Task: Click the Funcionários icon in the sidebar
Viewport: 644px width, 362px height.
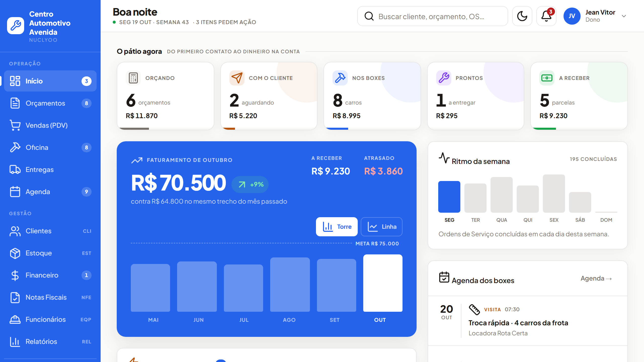Action: 15,320
